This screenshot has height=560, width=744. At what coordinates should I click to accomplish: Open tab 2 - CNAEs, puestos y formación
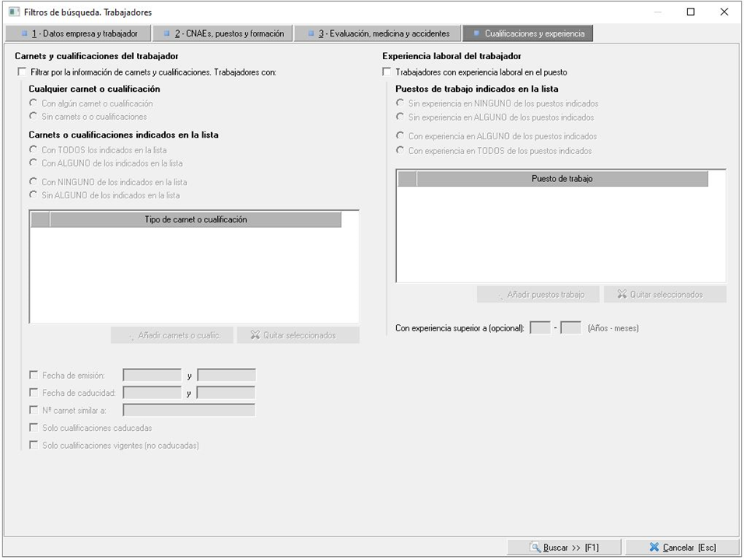pyautogui.click(x=223, y=33)
